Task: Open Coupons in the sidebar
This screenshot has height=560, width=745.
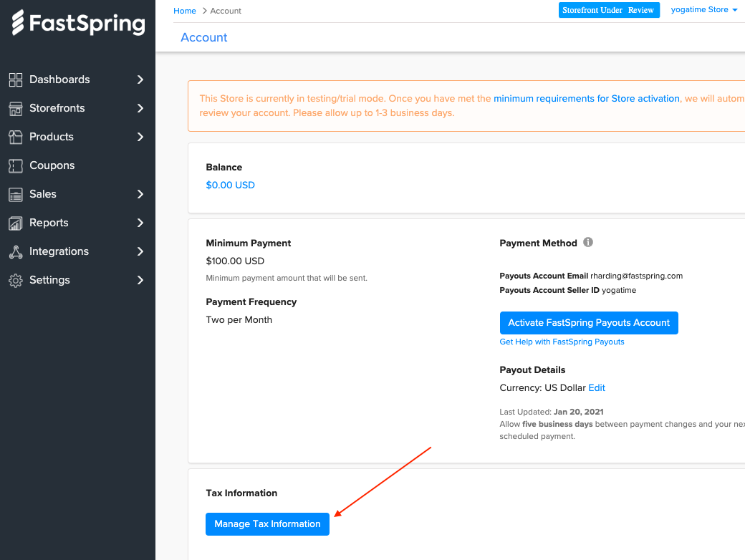Action: (52, 165)
